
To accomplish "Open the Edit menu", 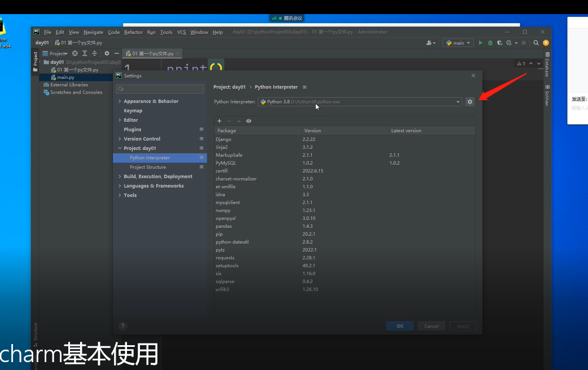I will 60,32.
